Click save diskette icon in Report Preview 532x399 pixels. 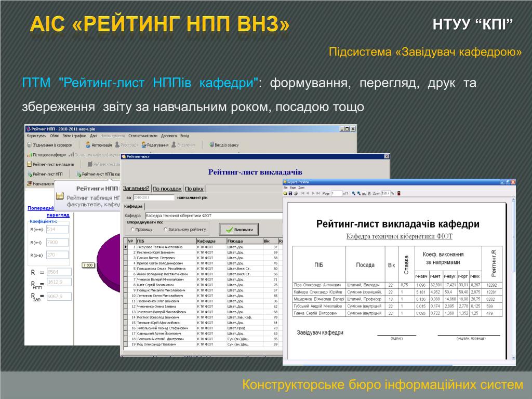(290, 193)
